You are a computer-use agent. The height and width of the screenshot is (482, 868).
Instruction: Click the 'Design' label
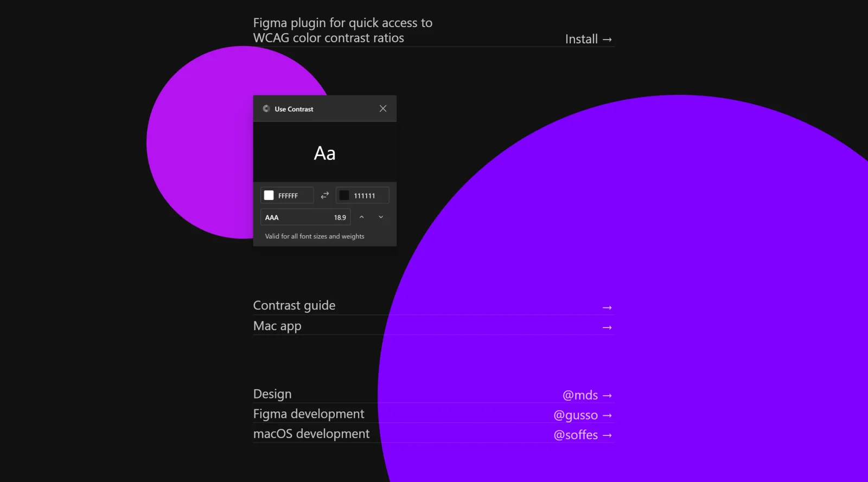tap(272, 394)
